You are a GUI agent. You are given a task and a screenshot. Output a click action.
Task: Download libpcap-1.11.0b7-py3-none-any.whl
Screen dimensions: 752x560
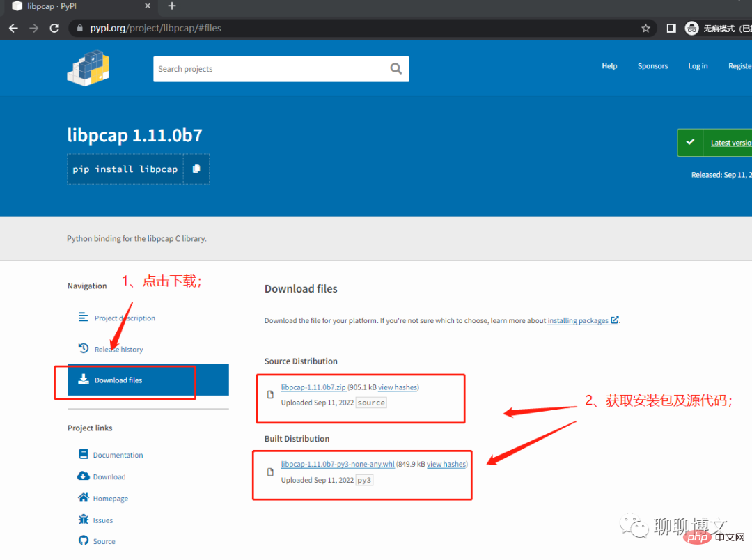coord(338,464)
